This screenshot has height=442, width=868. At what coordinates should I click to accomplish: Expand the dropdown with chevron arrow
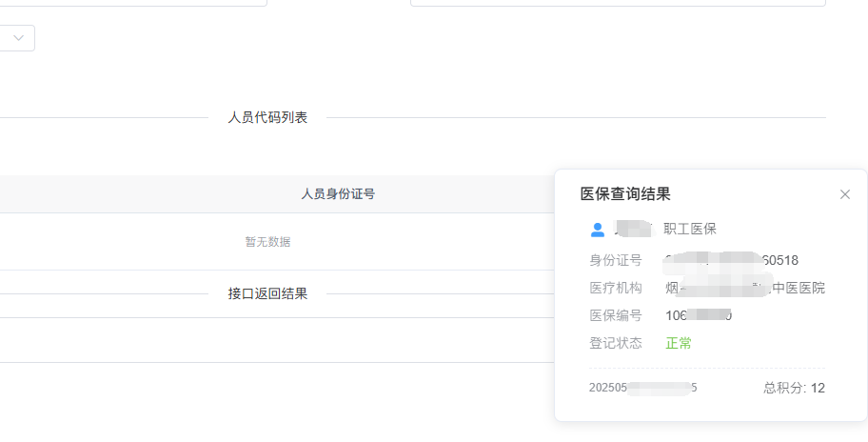(19, 38)
